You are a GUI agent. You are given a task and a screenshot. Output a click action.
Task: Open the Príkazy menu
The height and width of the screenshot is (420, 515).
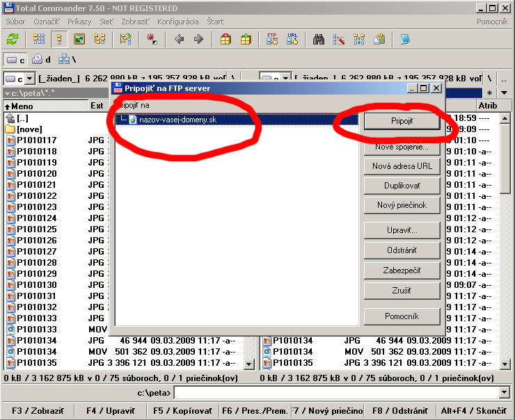point(79,22)
